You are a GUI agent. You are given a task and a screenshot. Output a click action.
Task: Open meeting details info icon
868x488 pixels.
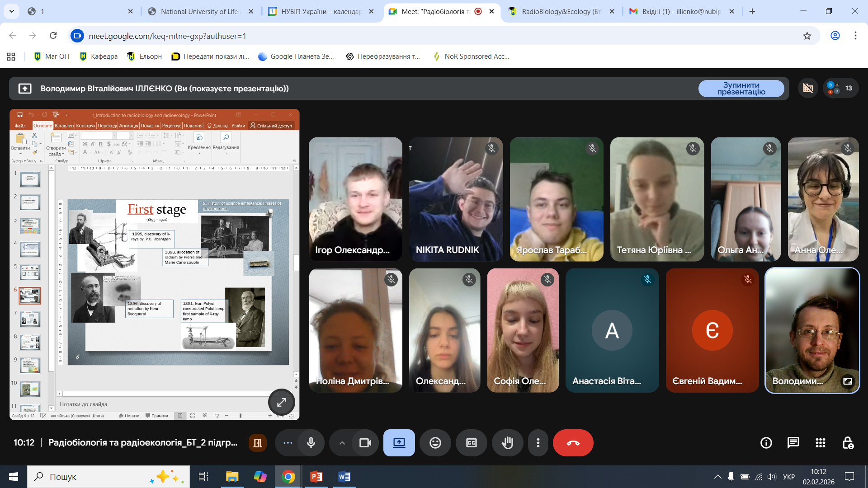point(766,443)
